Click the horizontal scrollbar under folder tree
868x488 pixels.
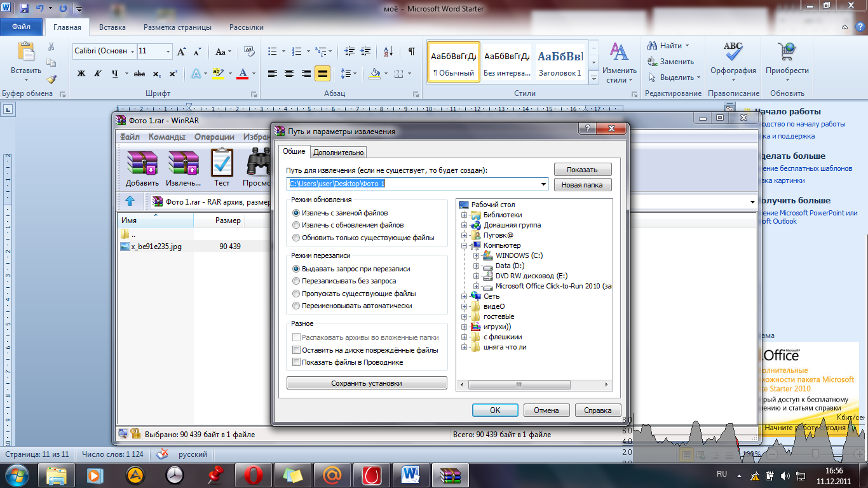pos(534,384)
